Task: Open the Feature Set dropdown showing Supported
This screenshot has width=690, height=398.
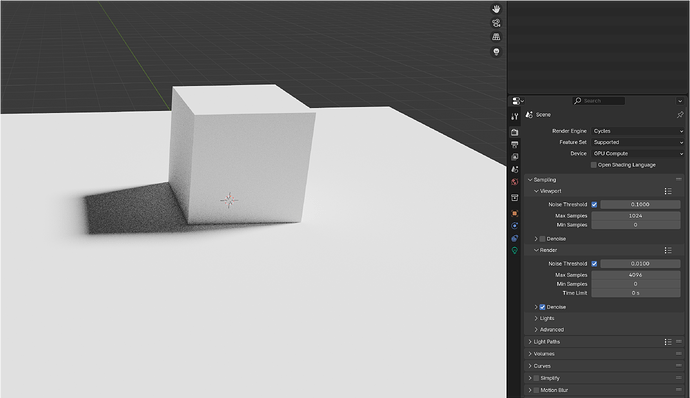Action: point(637,142)
